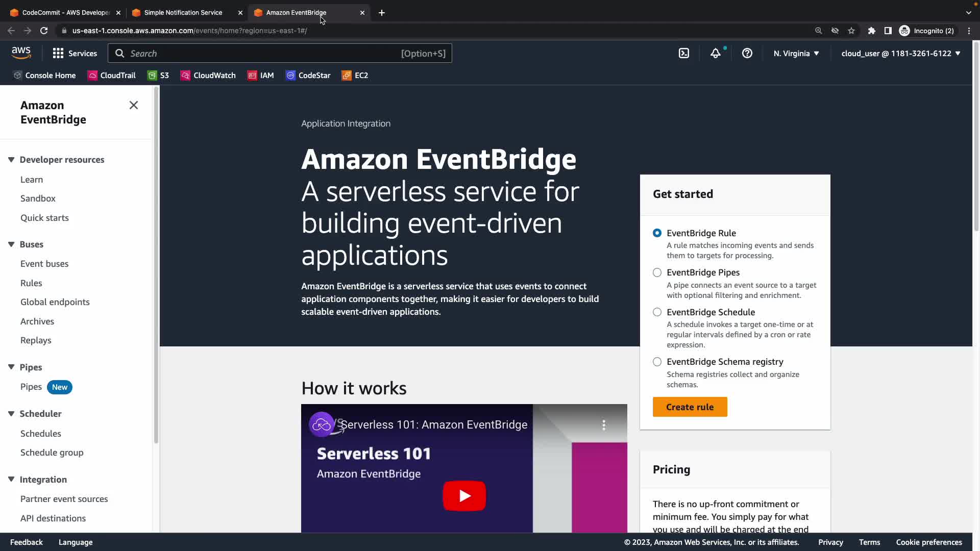Click the Create rule button
The height and width of the screenshot is (551, 980).
pos(690,407)
